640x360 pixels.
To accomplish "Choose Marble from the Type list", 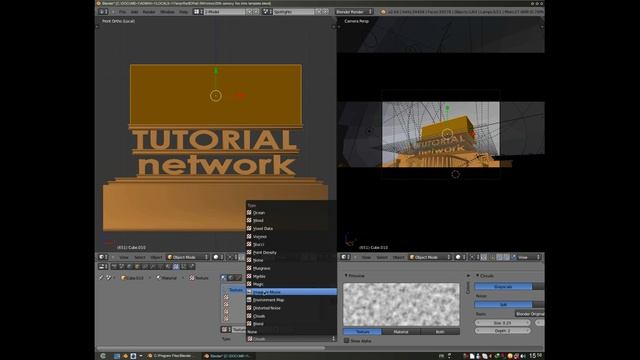I will coord(291,276).
